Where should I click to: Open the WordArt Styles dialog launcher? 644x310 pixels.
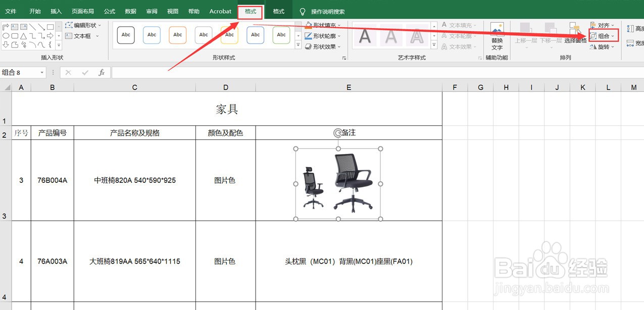pos(479,58)
